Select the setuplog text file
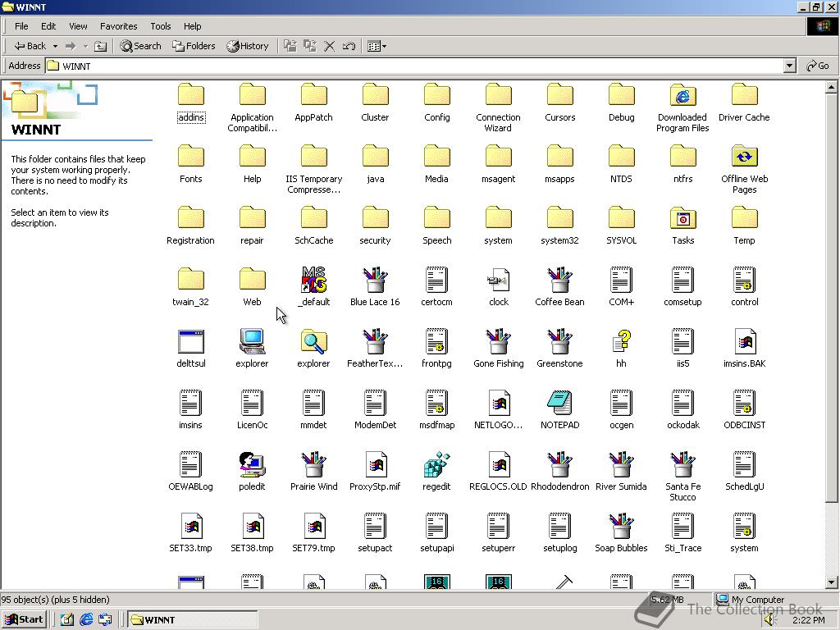The image size is (840, 630). 559,526
